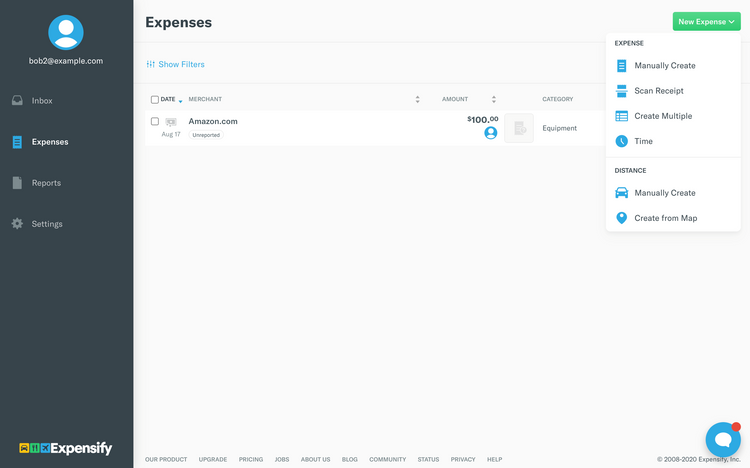Open Privacy footer link
This screenshot has width=750, height=468.
[463, 459]
